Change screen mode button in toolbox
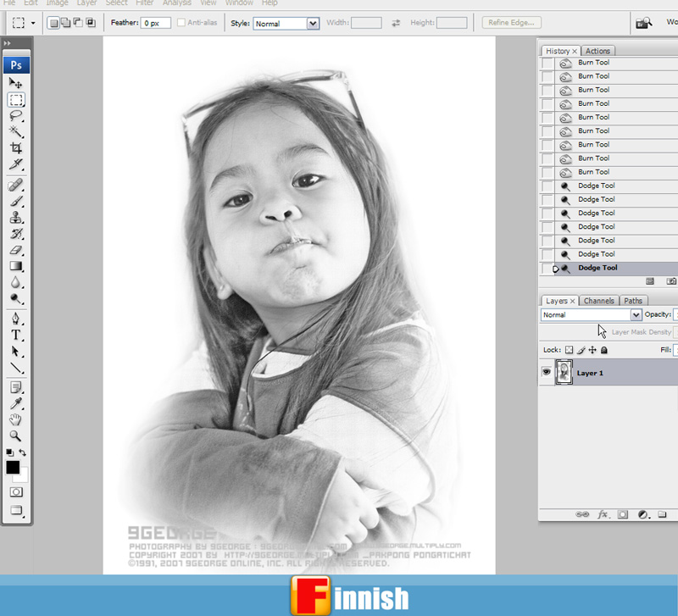 click(16, 511)
